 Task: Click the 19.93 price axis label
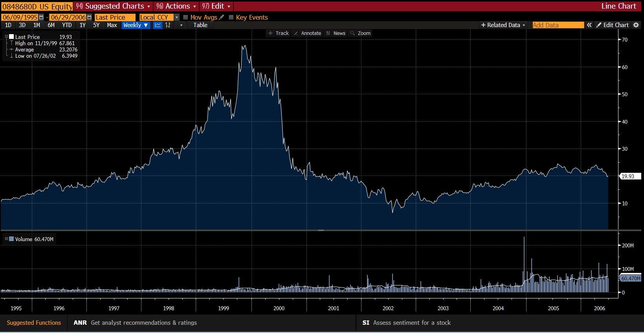coord(630,176)
